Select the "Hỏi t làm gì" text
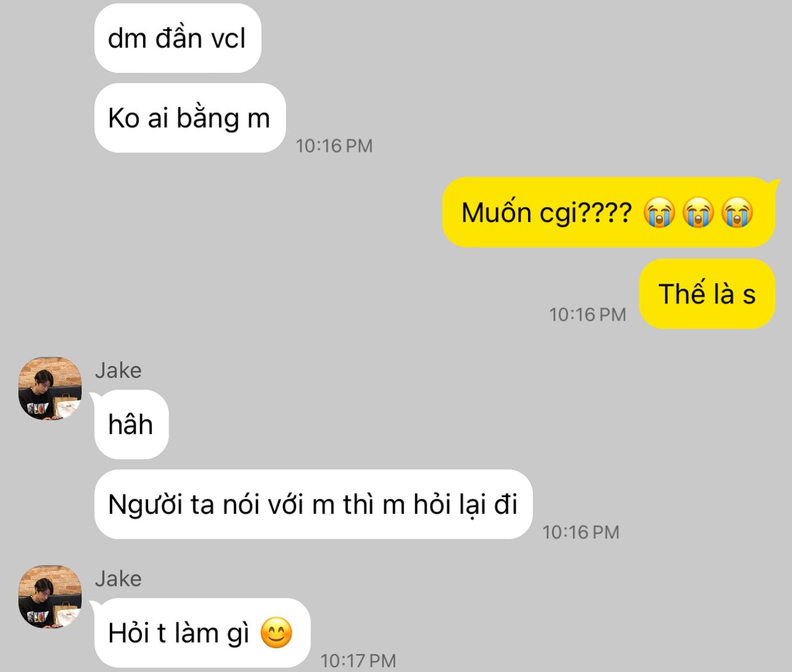This screenshot has height=672, width=792. 179,633
